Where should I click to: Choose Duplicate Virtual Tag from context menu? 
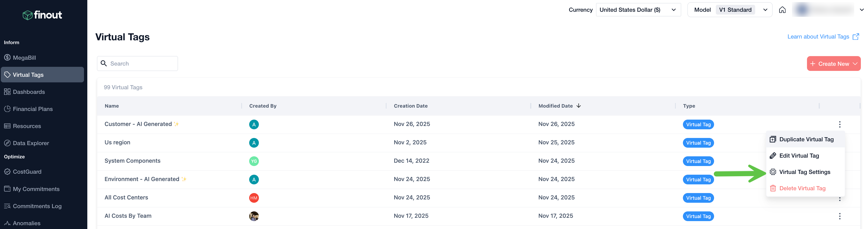click(x=806, y=139)
